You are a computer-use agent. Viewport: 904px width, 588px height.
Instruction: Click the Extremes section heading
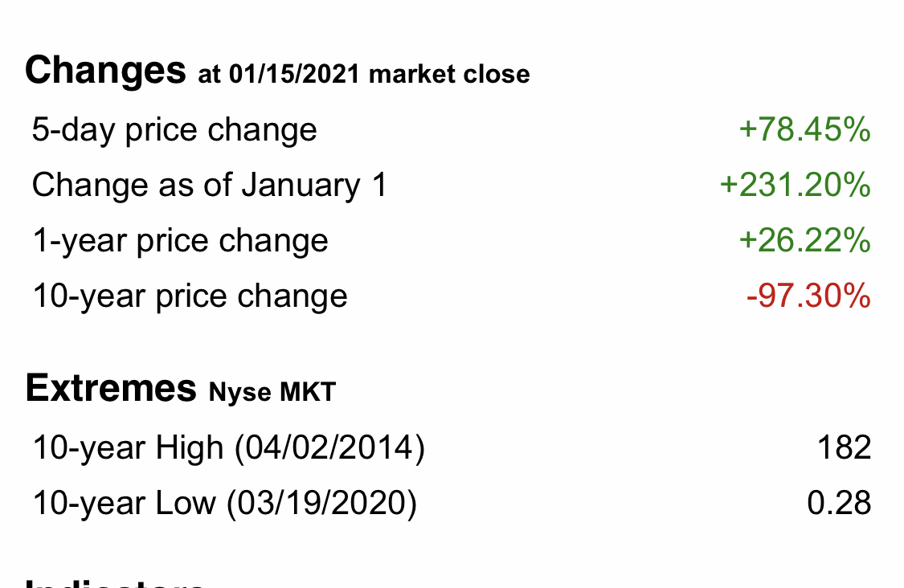click(111, 389)
